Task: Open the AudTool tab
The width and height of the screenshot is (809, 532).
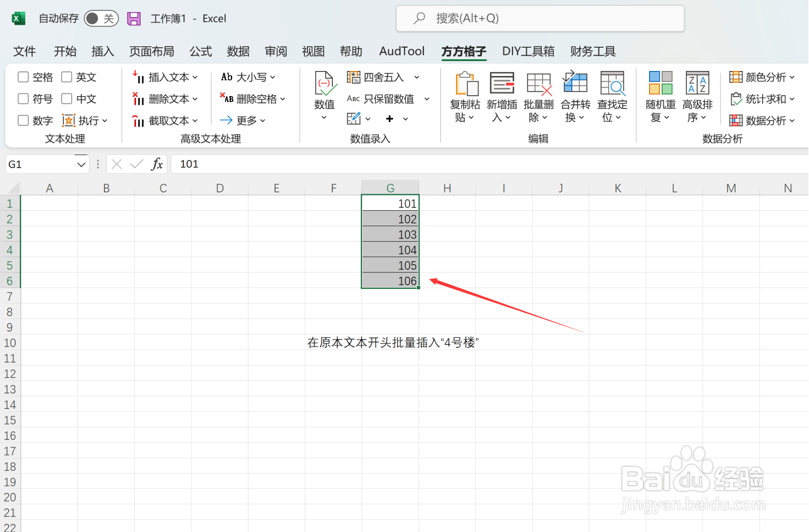Action: coord(402,51)
